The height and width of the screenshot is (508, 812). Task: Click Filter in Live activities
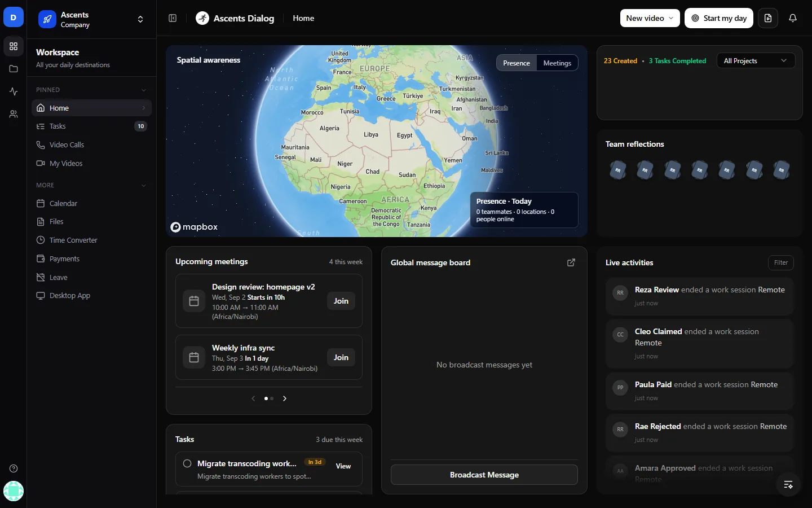(x=781, y=262)
